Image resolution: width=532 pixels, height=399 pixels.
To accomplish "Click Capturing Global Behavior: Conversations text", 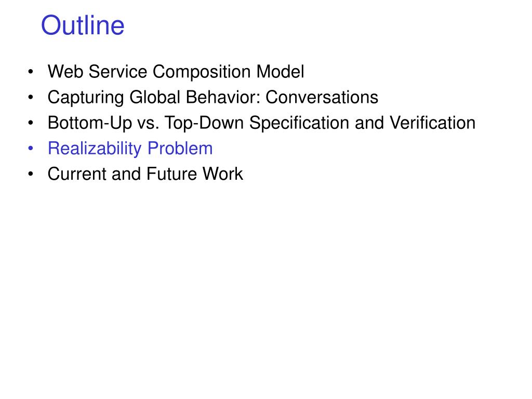I will 212,98.
